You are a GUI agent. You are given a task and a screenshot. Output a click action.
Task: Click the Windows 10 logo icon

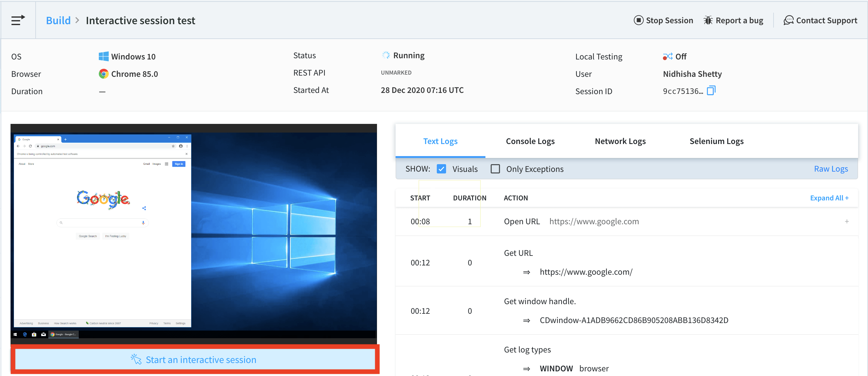tap(103, 56)
